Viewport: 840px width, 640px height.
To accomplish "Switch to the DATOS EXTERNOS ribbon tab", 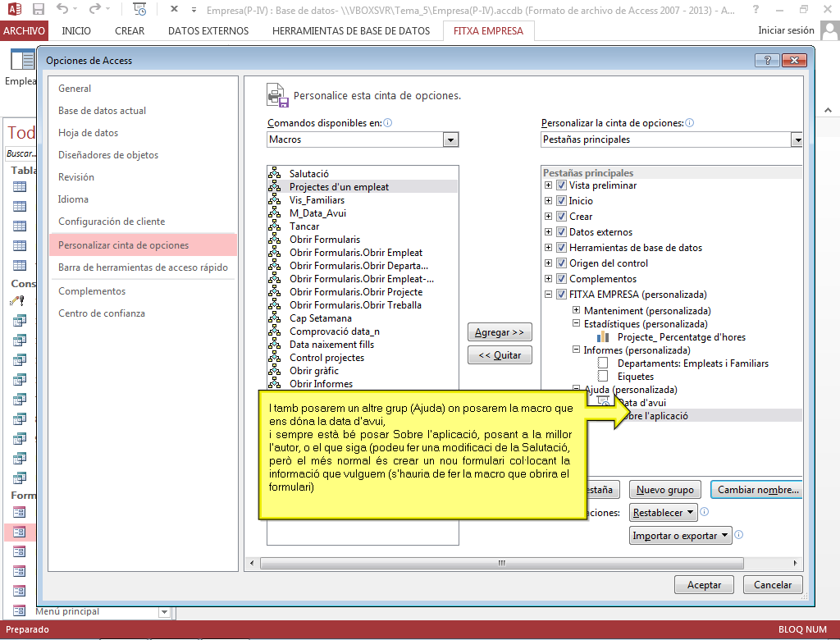I will [x=208, y=30].
